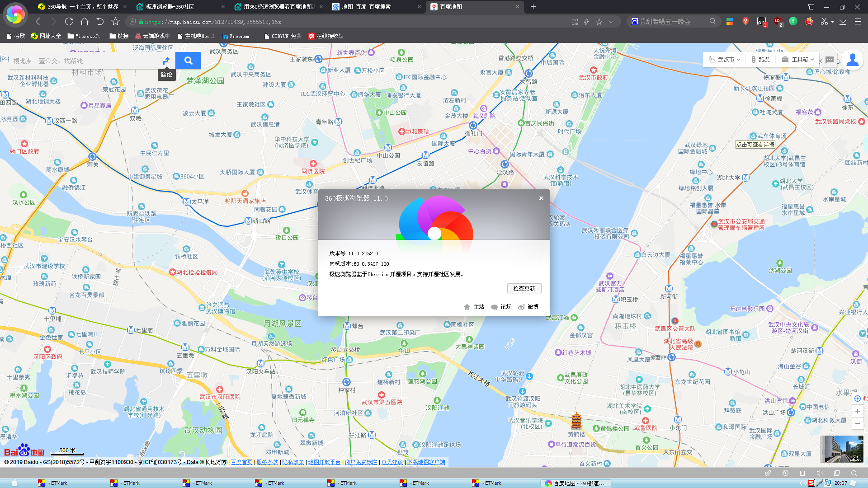The image size is (868, 488).
Task: Open the 在线接收短 bookmark
Action: pos(325,36)
